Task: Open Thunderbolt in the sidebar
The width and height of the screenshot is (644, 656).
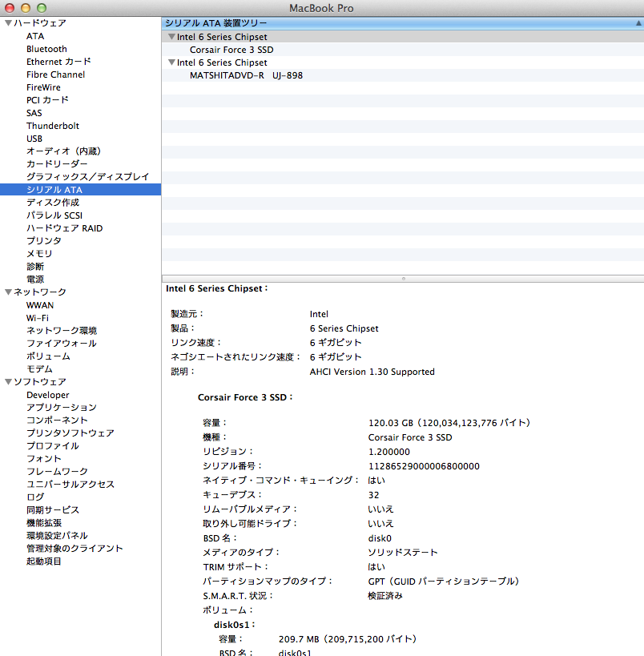Action: click(52, 126)
